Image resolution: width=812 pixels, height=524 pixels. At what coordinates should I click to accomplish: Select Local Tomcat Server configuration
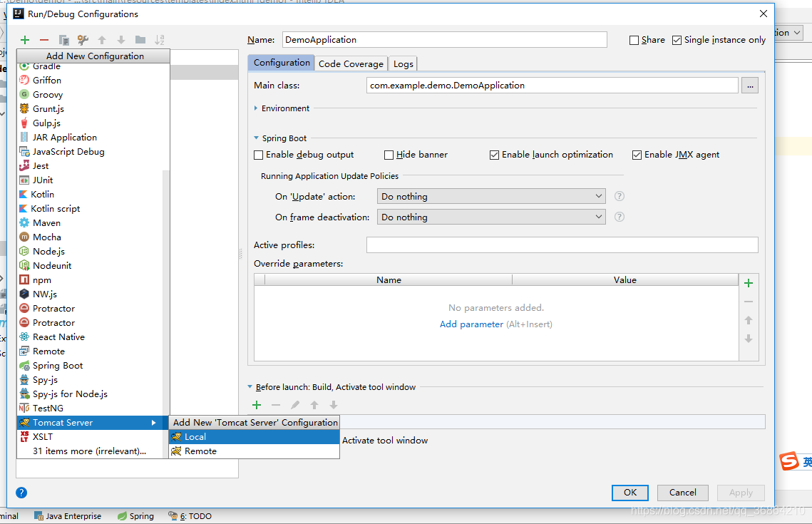[x=255, y=437]
